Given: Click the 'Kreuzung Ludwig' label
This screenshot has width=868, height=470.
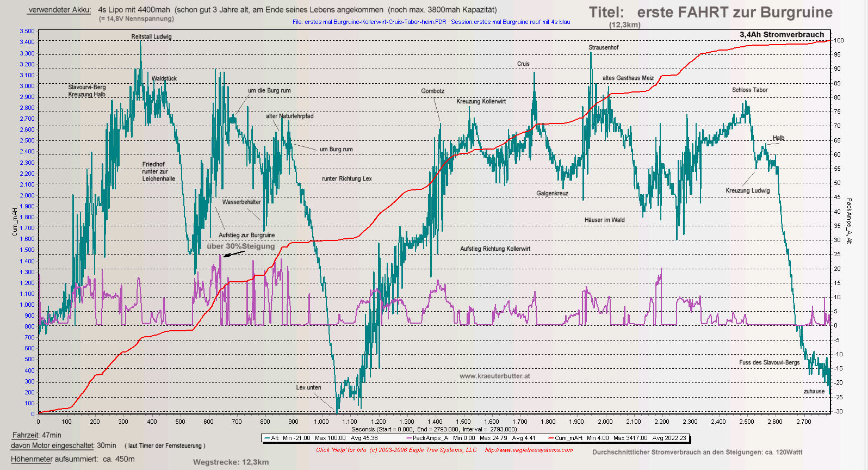Looking at the screenshot, I should 747,190.
